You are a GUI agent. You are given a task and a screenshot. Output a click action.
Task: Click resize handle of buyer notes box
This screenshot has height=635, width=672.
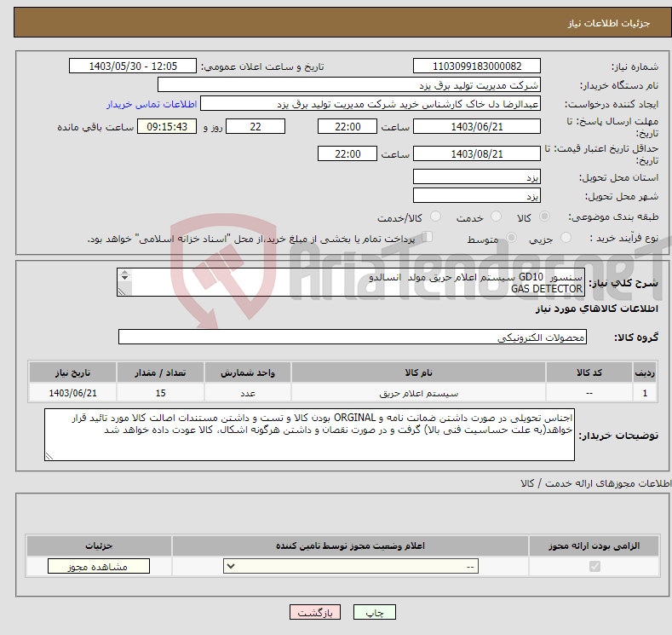coord(49,457)
